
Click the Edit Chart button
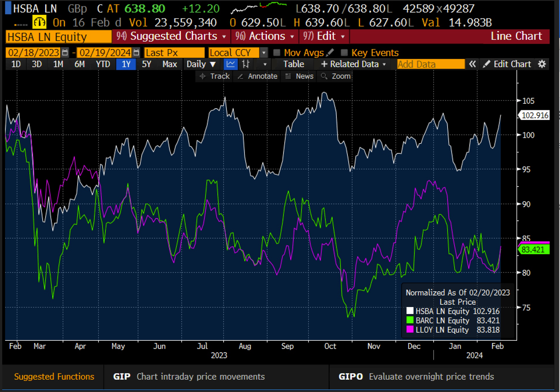coord(507,64)
